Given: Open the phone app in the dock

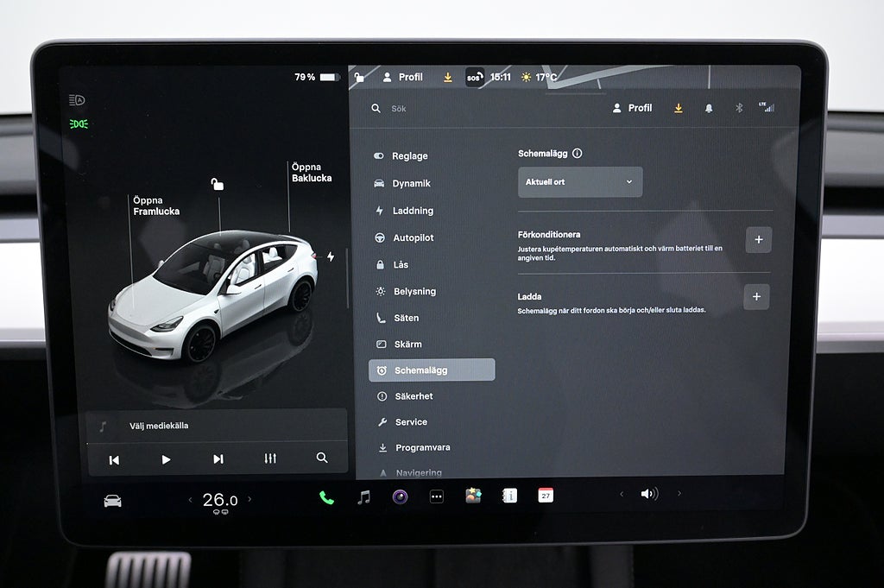Looking at the screenshot, I should pos(326,496).
